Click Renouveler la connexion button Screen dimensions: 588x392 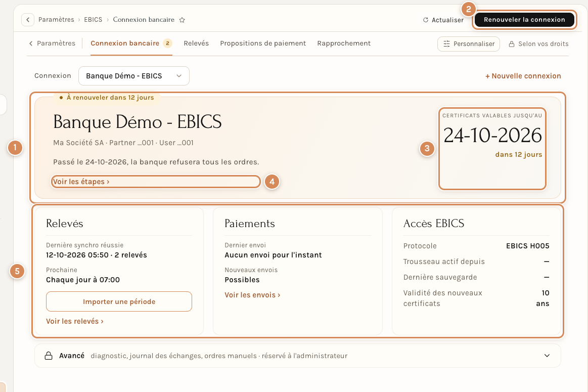[x=524, y=20]
